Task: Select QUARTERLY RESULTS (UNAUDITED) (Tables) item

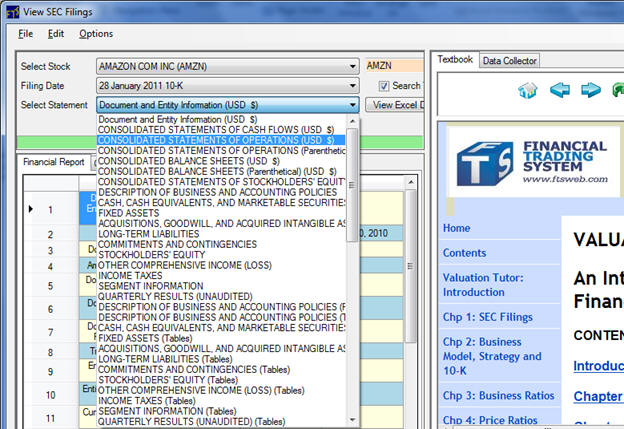Action: pyautogui.click(x=221, y=421)
